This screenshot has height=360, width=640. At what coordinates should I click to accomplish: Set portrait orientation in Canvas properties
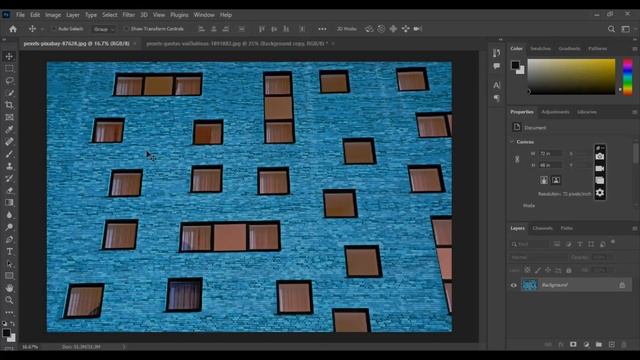(x=544, y=180)
